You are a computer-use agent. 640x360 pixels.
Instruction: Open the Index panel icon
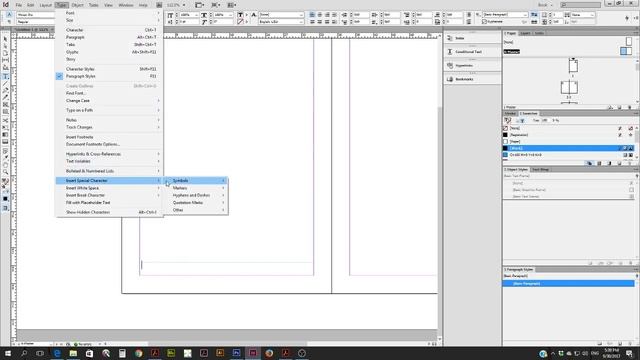(x=450, y=38)
